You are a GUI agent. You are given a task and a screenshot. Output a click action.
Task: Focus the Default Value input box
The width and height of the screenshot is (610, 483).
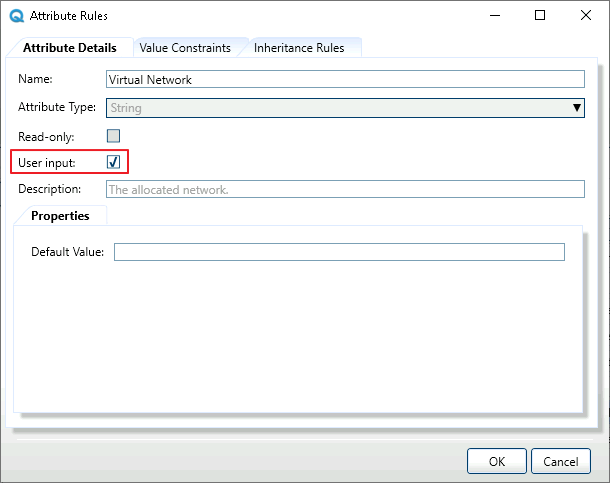(339, 252)
